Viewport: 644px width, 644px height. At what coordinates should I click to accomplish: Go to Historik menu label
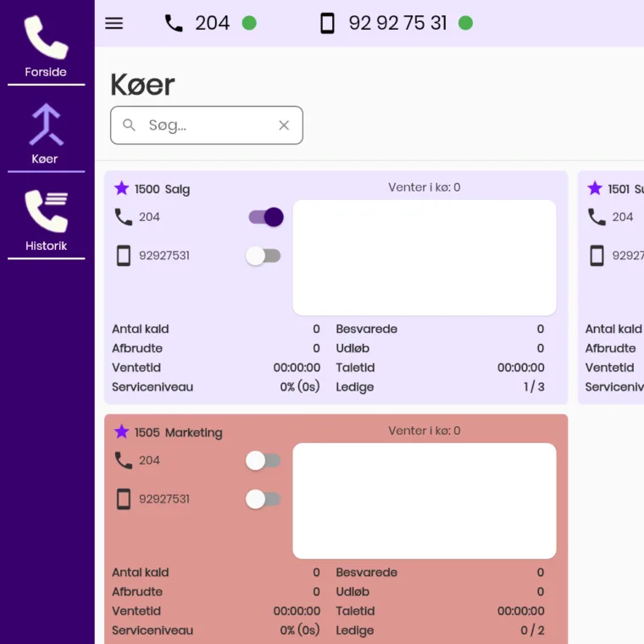pyautogui.click(x=46, y=246)
